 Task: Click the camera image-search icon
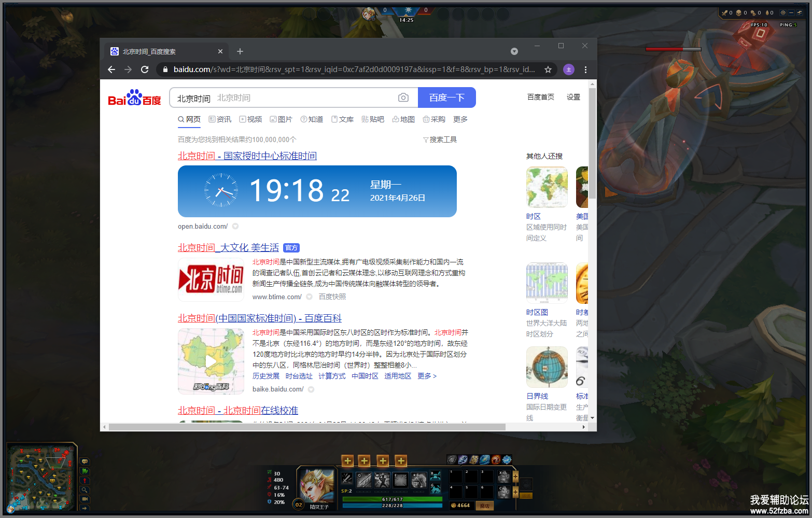pos(403,97)
